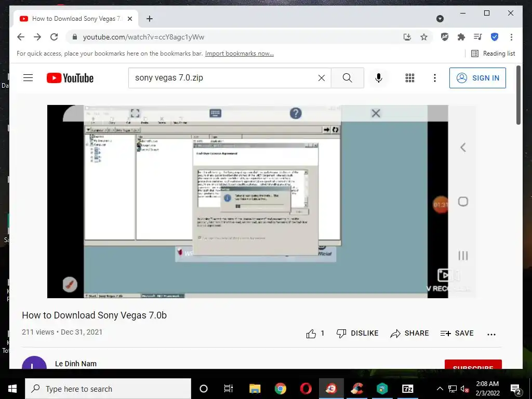The height and width of the screenshot is (399, 532).
Task: Open the Extensions puzzle-piece menu
Action: click(461, 37)
